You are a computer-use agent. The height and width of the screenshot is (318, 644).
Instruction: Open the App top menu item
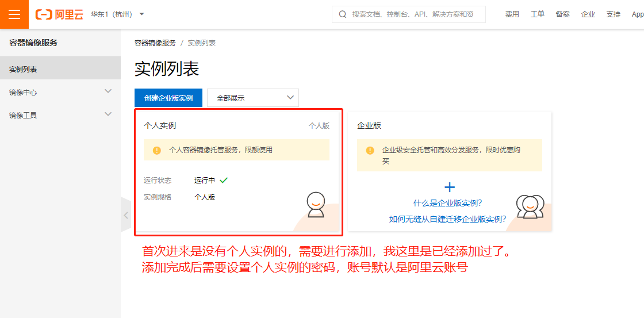pos(638,14)
